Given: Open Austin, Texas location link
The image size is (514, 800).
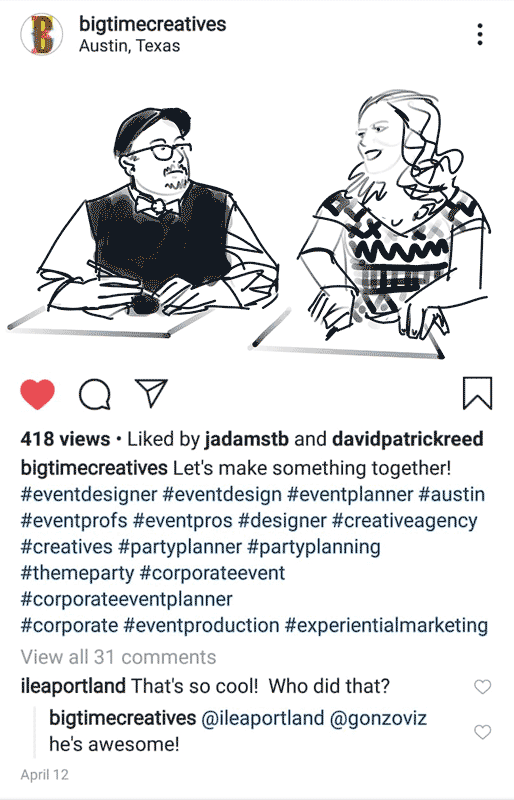Looking at the screenshot, I should coord(130,46).
